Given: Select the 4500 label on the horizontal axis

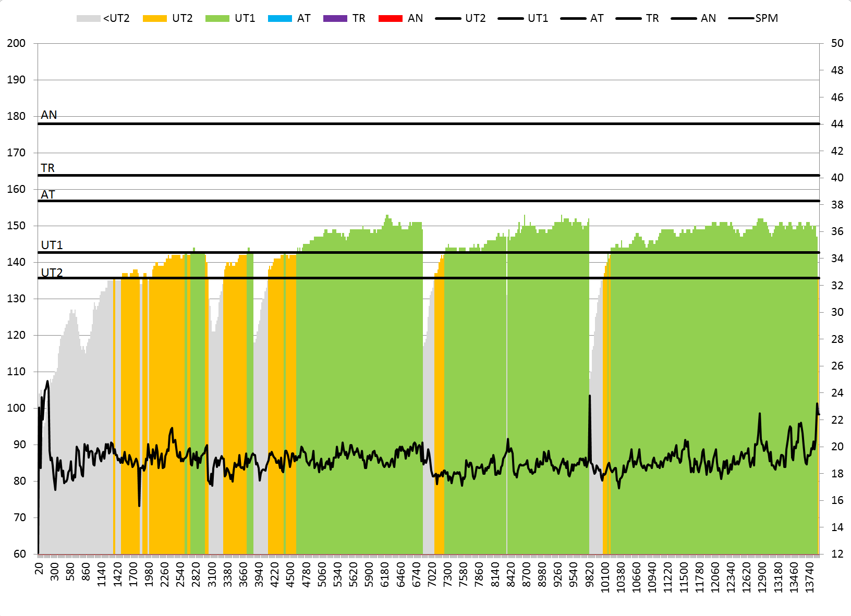Looking at the screenshot, I should pyautogui.click(x=290, y=574).
